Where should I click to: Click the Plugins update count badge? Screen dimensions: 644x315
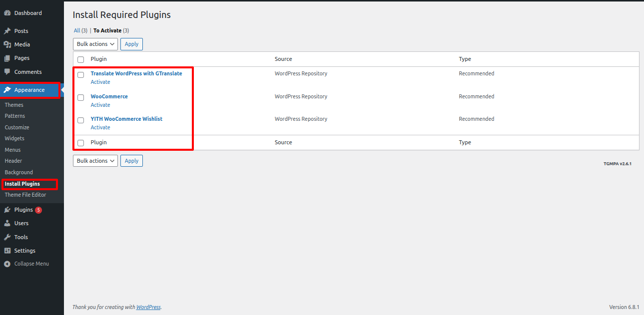tap(38, 210)
